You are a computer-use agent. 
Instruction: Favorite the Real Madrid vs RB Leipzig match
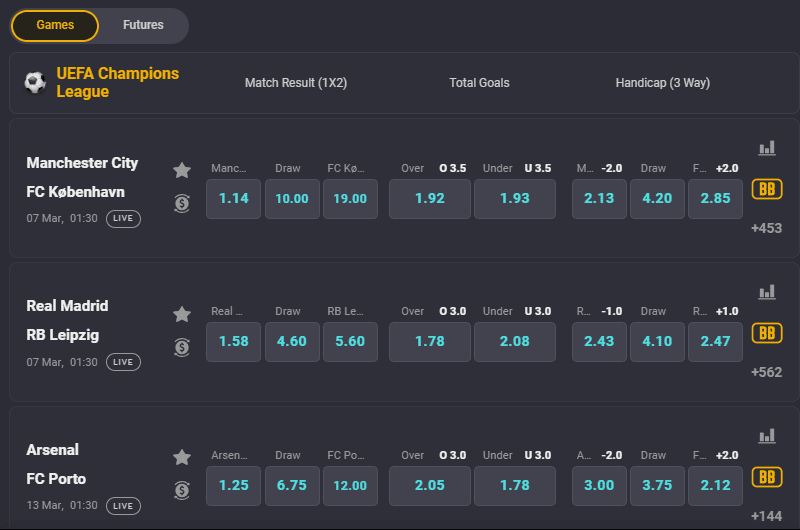click(x=182, y=314)
